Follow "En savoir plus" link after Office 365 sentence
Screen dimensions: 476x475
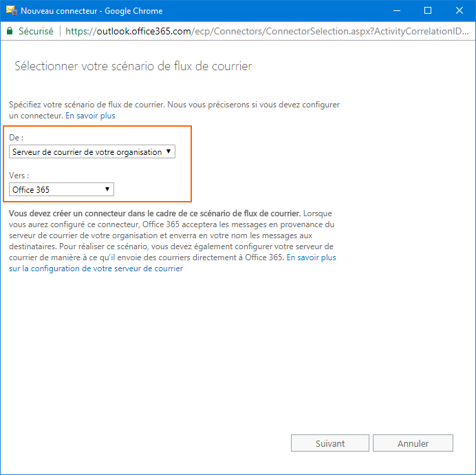(x=311, y=257)
